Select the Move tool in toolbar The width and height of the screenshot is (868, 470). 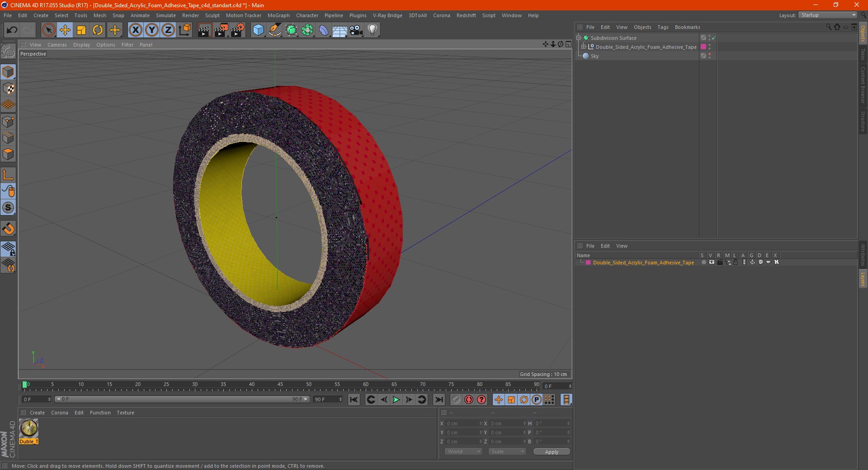click(x=65, y=30)
